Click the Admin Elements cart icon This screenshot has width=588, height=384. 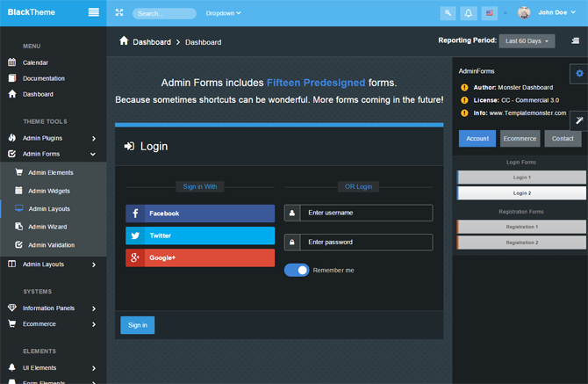coord(18,172)
